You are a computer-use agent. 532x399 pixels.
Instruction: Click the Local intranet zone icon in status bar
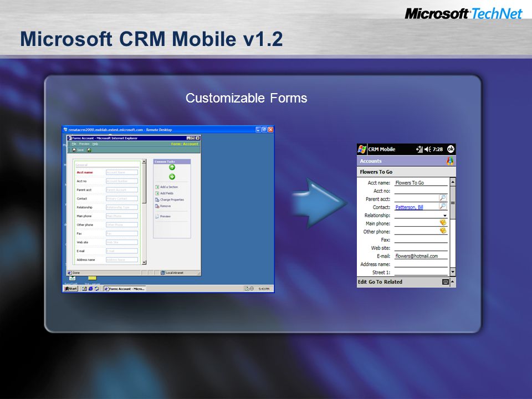(163, 273)
